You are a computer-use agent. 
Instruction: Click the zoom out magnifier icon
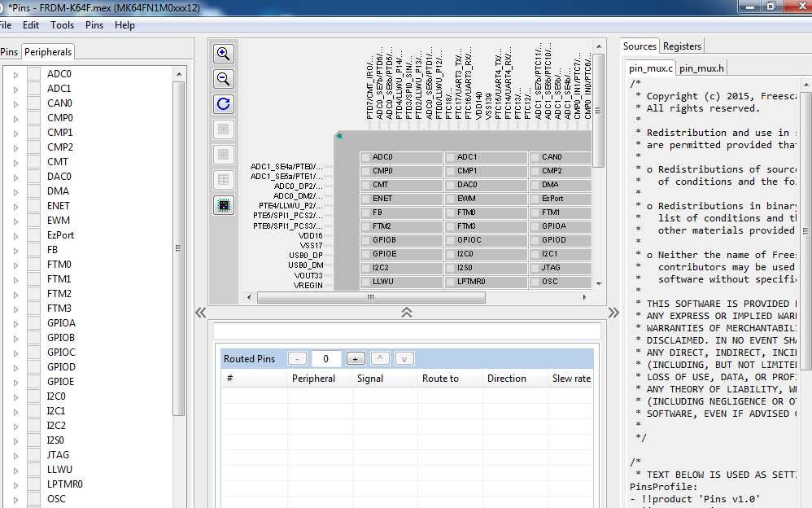click(224, 79)
